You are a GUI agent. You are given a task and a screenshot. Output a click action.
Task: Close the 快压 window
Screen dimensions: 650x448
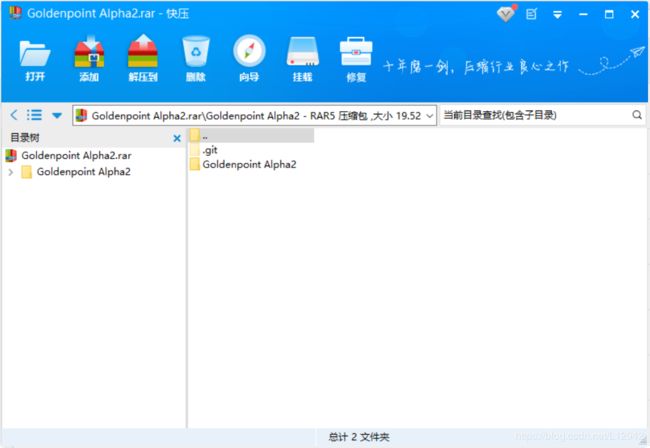tap(635, 15)
